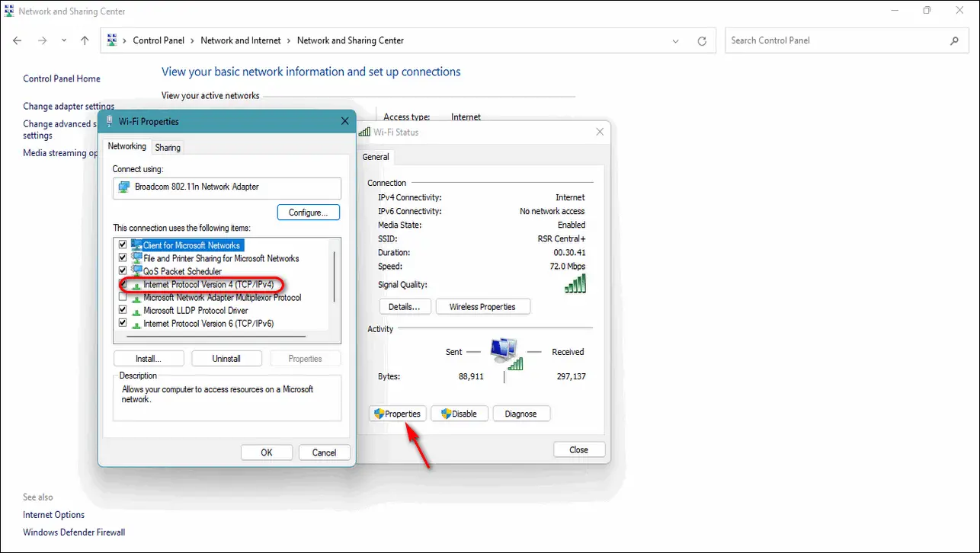This screenshot has width=980, height=553.
Task: Click the Broadcom adapter icon under Connect using
Action: click(124, 187)
